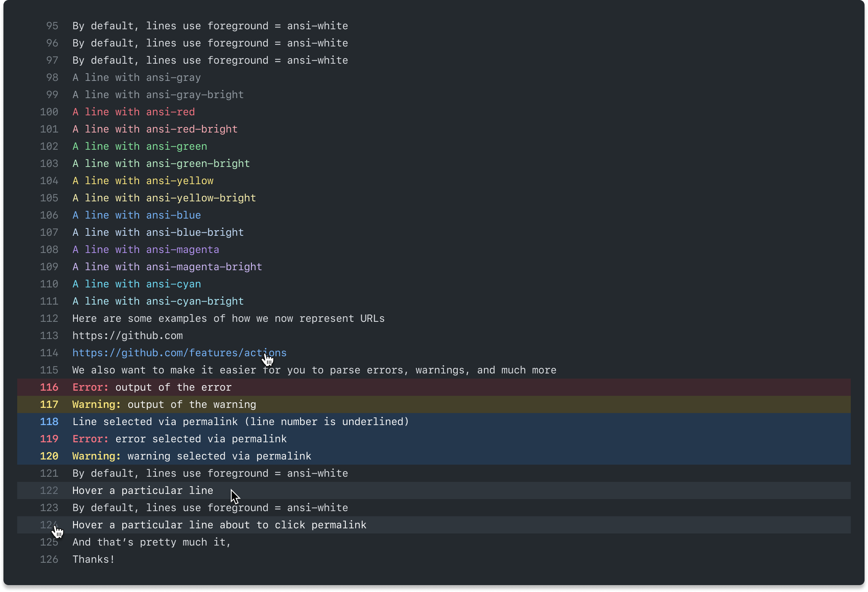Click line number 126 next to Thanks!
This screenshot has height=592, width=868.
(x=49, y=559)
